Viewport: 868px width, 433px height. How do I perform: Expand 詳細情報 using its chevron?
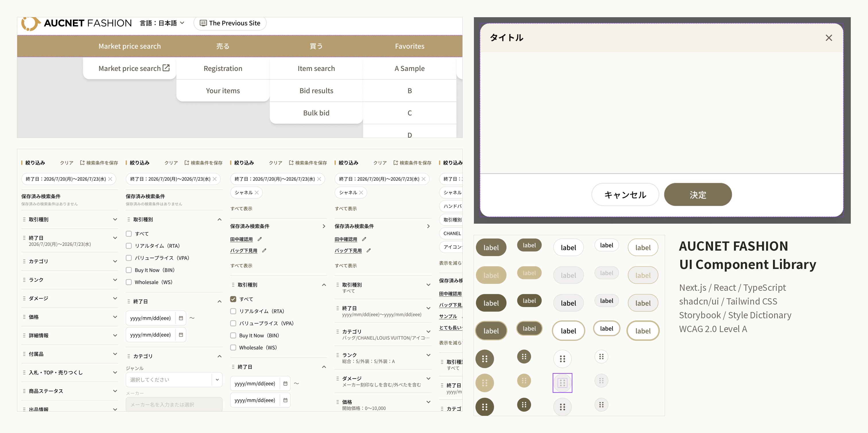coord(115,335)
